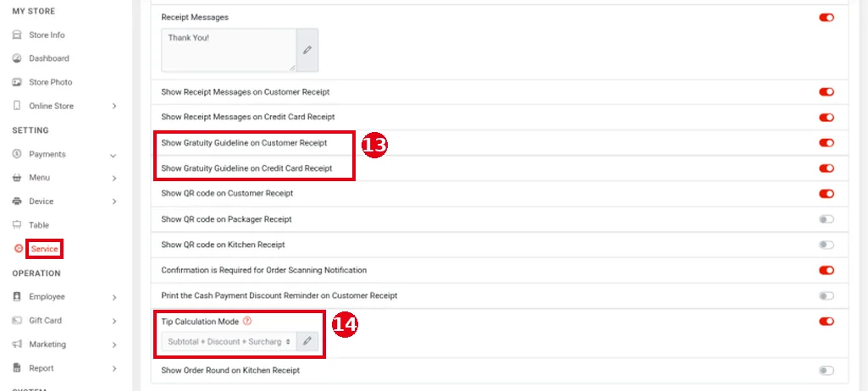Click the Gift Card icon

(17, 320)
